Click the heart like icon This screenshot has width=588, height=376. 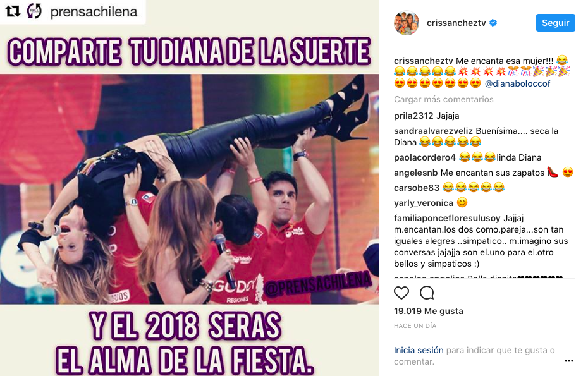(x=401, y=293)
